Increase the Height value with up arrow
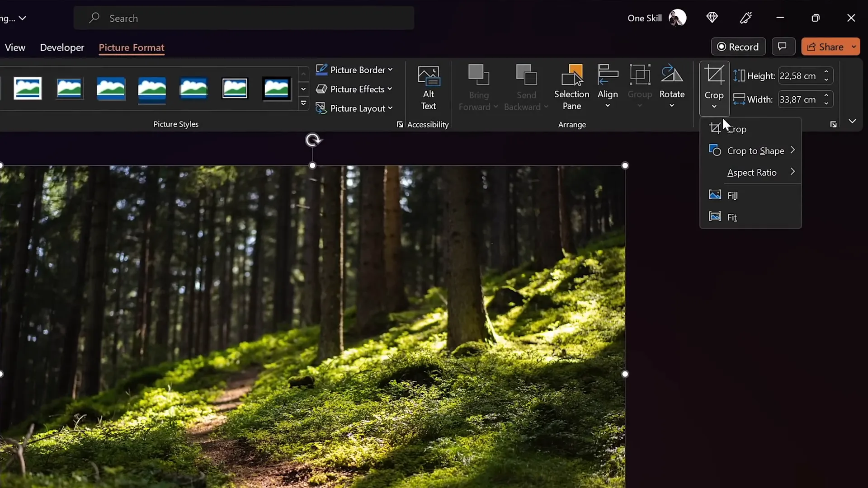This screenshot has width=868, height=488. tap(826, 72)
